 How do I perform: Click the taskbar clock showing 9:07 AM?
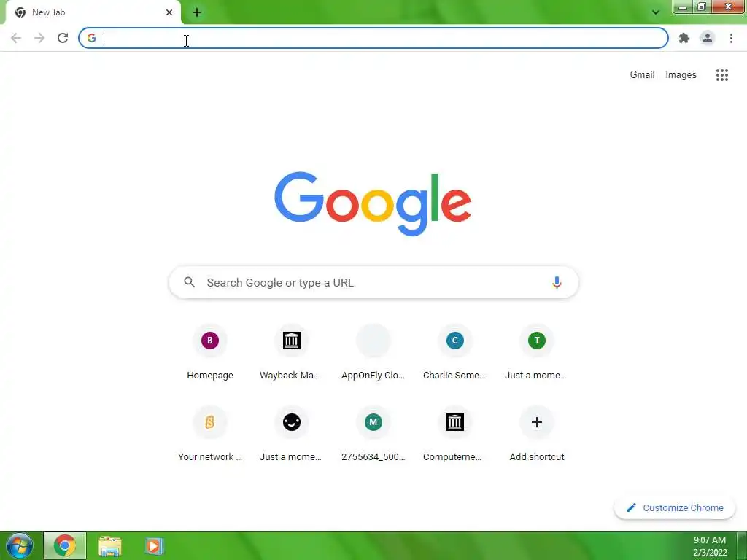coord(710,545)
